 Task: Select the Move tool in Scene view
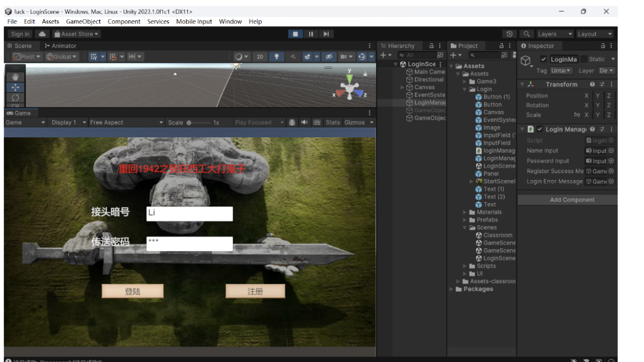click(15, 87)
